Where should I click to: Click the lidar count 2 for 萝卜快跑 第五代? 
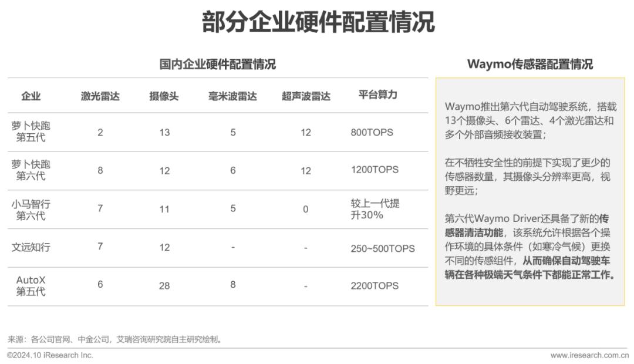point(100,132)
